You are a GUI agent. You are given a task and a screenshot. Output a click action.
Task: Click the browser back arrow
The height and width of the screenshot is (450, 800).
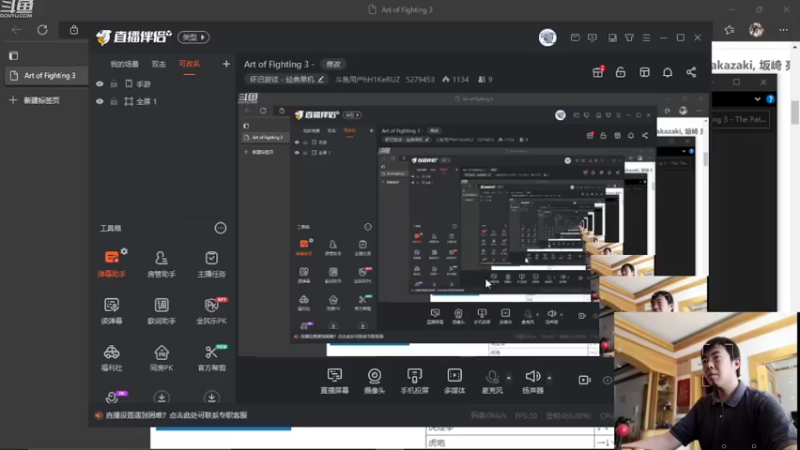pos(16,30)
